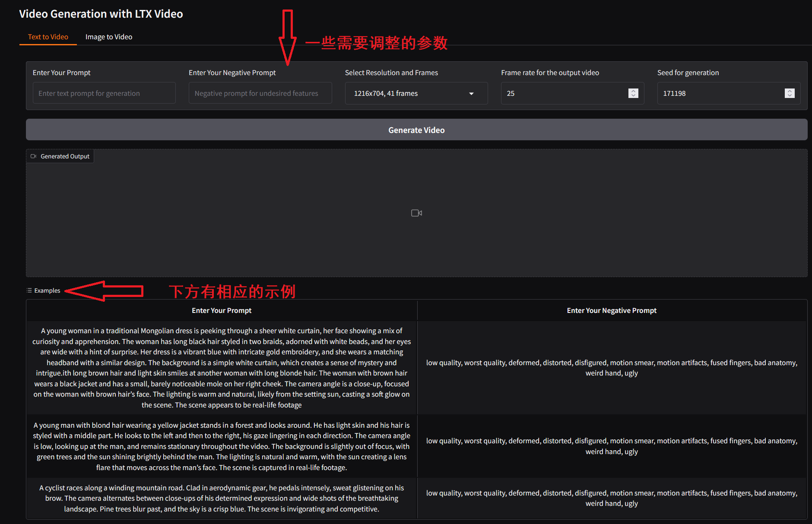Decrease seed value with down stepper arrow

pos(790,95)
